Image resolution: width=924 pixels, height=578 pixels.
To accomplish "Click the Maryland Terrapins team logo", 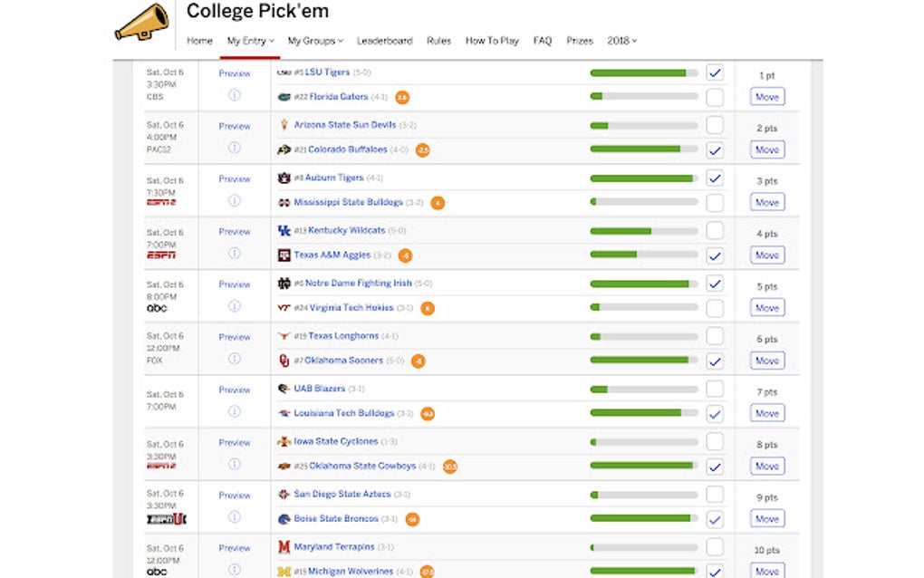I will click(284, 547).
